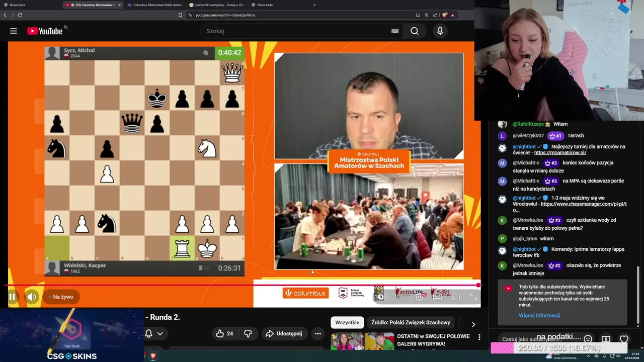Select the Wszystkie filter chip
Screen dimensions: 644x362
point(347,322)
